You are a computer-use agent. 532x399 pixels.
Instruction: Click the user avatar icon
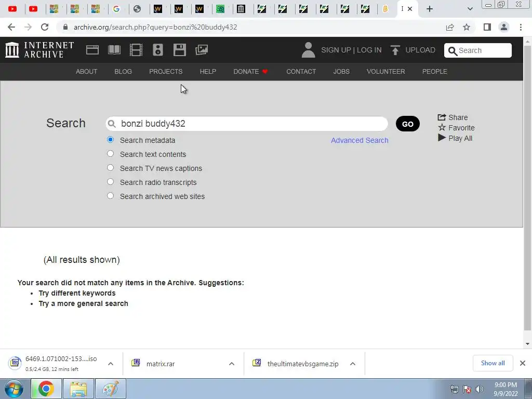[x=308, y=50]
